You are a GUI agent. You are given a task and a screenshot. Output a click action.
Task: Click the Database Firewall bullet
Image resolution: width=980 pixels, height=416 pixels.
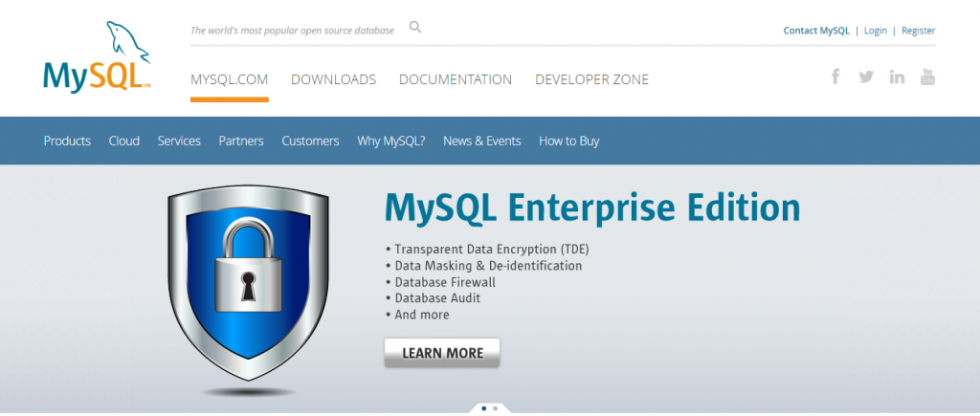click(440, 282)
